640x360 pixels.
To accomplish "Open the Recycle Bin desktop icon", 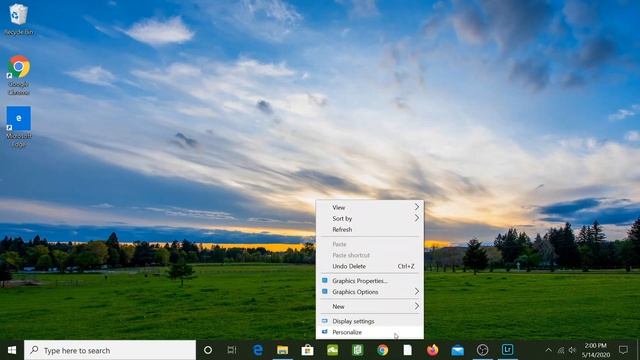I will (x=18, y=19).
